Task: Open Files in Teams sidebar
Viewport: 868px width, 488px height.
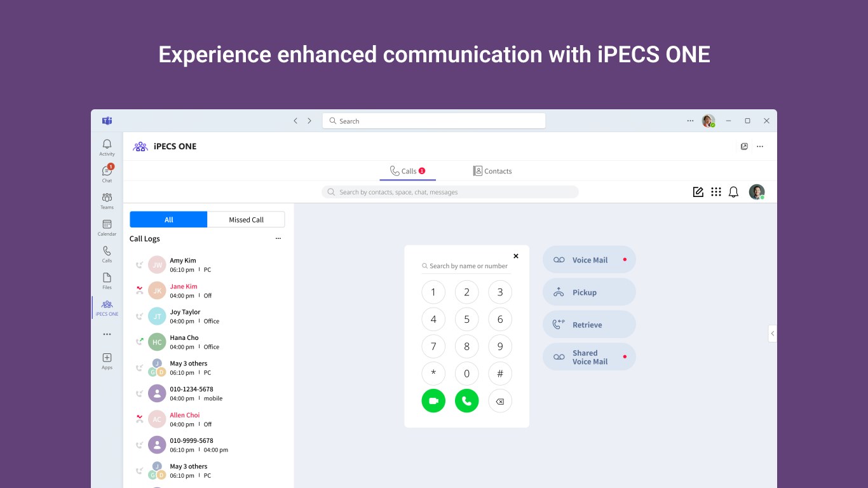Action: 107,281
